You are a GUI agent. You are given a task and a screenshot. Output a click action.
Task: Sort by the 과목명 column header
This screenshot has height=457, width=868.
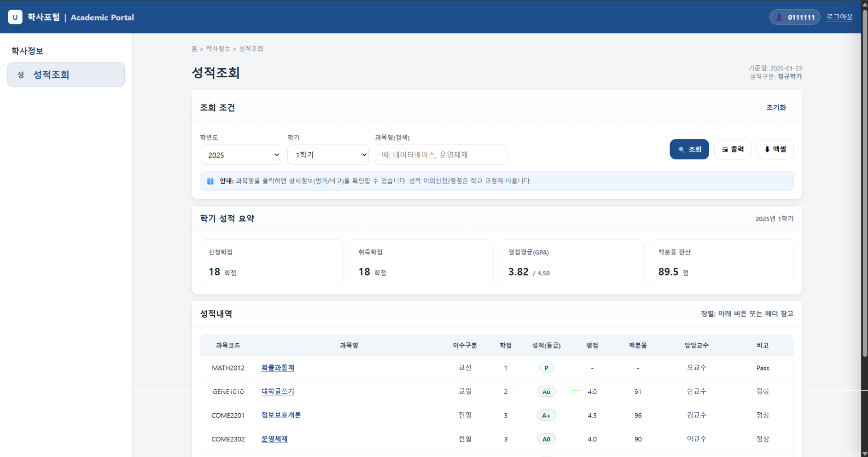tap(349, 345)
